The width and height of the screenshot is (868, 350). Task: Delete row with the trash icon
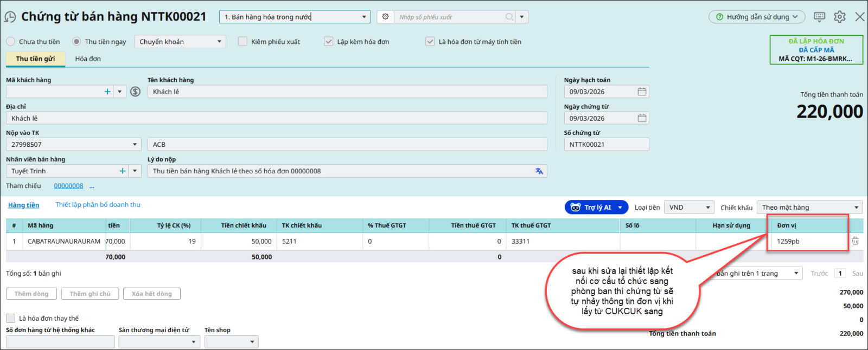click(855, 241)
